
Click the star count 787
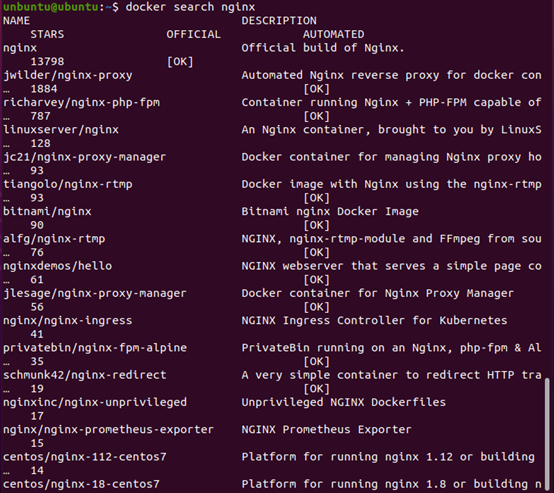pyautogui.click(x=41, y=116)
